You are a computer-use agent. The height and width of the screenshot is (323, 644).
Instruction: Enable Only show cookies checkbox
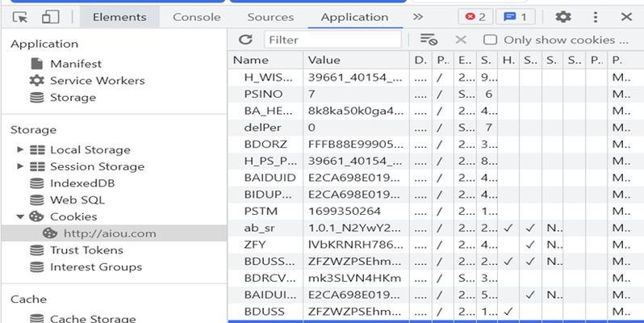pos(490,40)
